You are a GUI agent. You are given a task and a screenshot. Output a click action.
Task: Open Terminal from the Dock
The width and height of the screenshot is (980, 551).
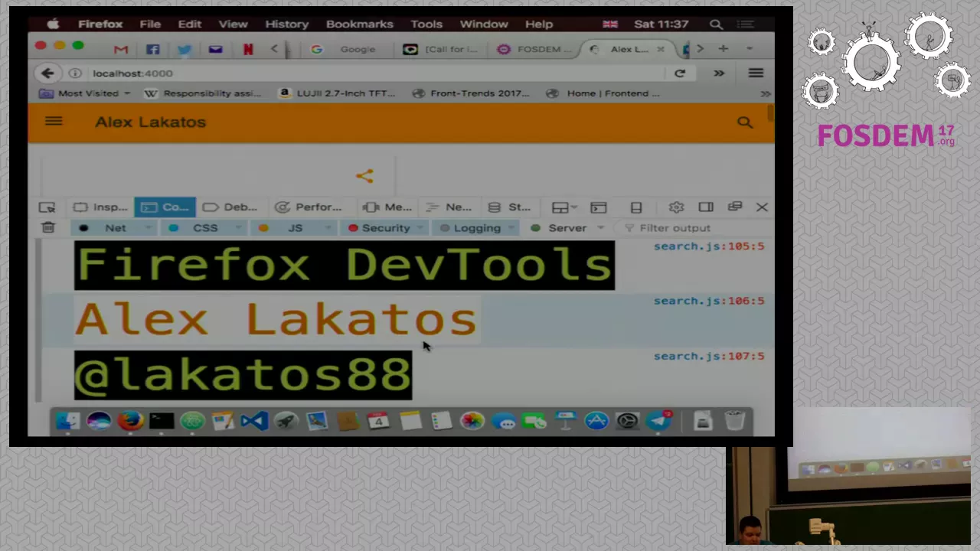pos(162,421)
